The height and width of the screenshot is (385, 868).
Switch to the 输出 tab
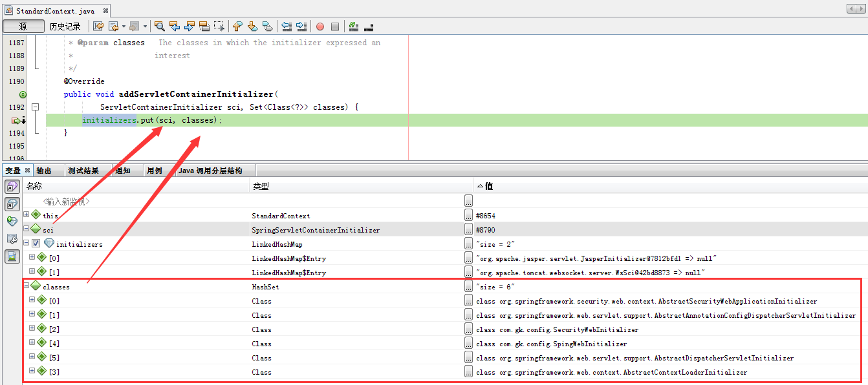(x=44, y=171)
